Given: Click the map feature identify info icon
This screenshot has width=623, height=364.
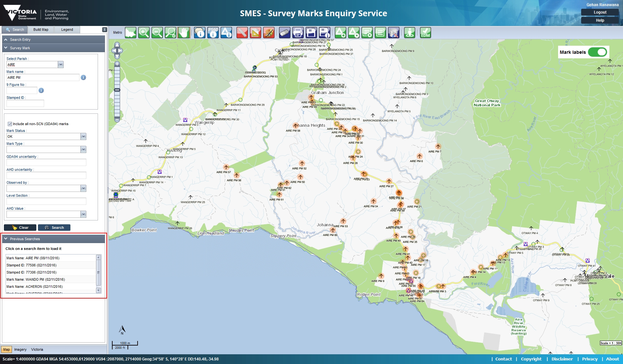Looking at the screenshot, I should (x=200, y=33).
